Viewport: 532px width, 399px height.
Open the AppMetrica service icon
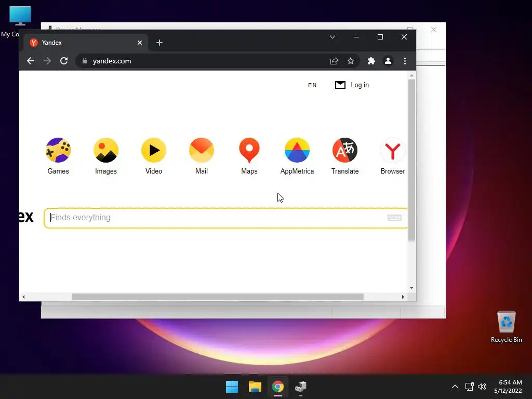tap(297, 150)
